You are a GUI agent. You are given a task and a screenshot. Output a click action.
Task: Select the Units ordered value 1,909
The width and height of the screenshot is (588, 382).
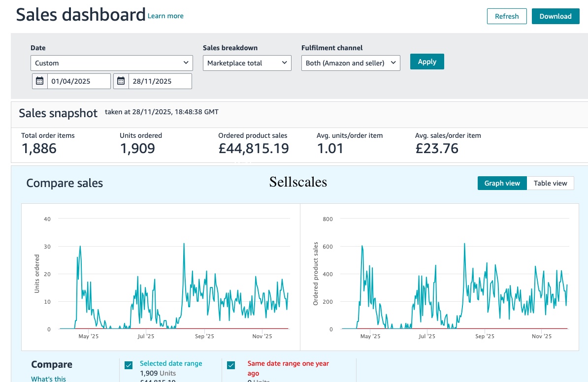click(x=137, y=148)
